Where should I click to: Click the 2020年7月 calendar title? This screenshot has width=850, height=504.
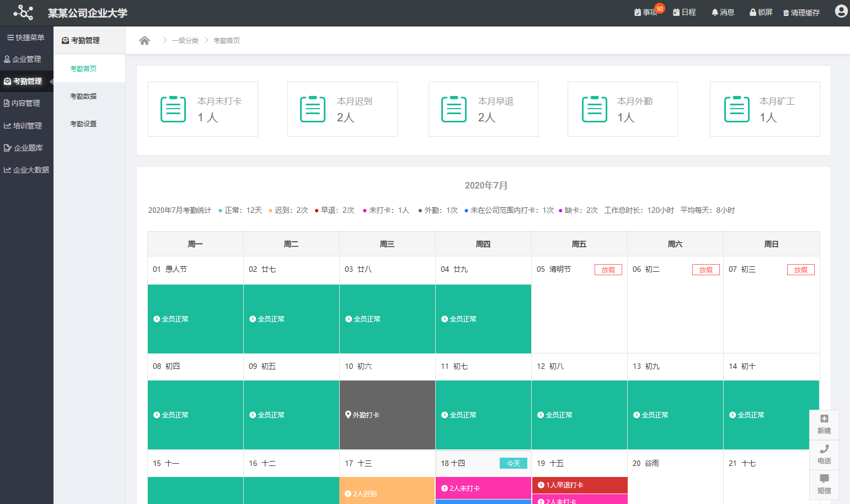click(486, 185)
